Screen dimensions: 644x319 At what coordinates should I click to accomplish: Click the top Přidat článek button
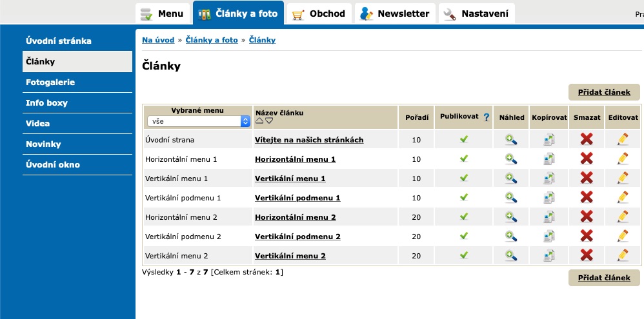click(604, 92)
